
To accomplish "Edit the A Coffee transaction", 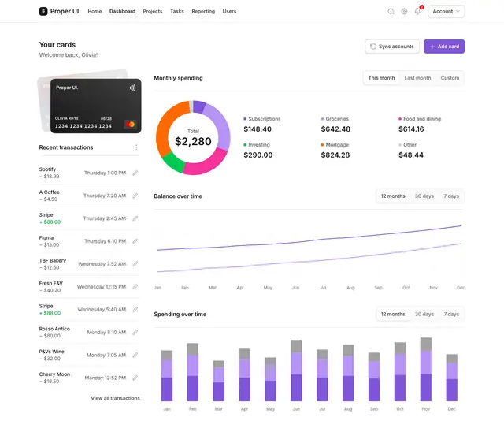I will 135,196.
